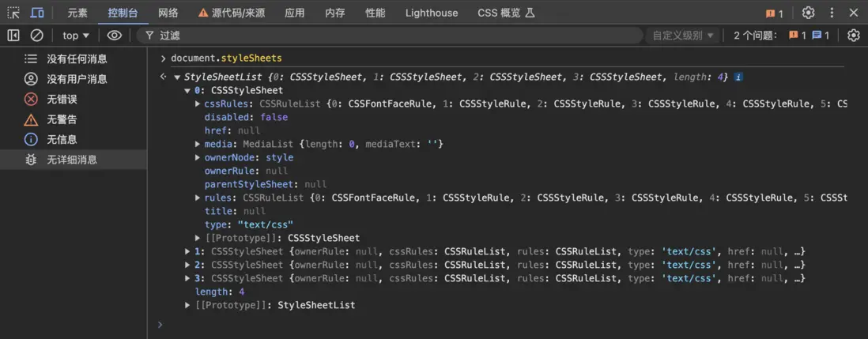
Task: Switch to the Lighthouse tab
Action: point(431,13)
